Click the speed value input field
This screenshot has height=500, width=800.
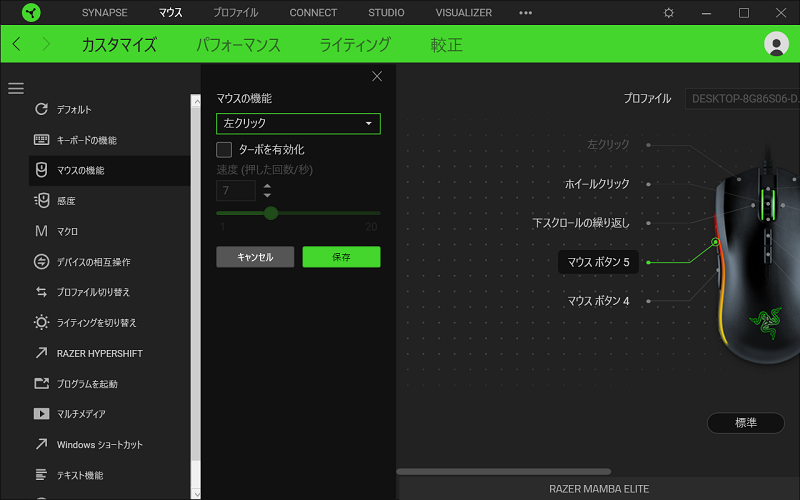pyautogui.click(x=236, y=191)
